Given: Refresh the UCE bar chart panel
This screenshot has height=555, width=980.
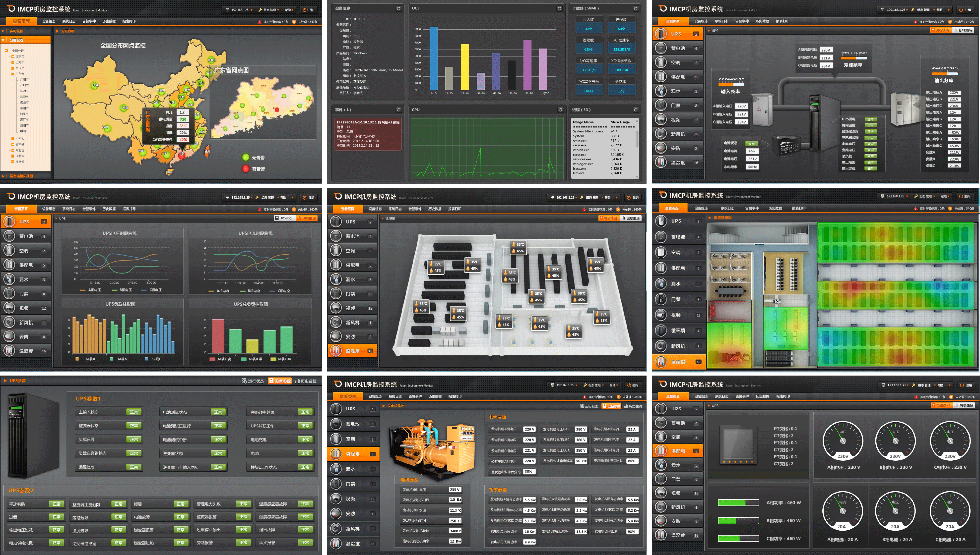Looking at the screenshot, I should 559,8.
